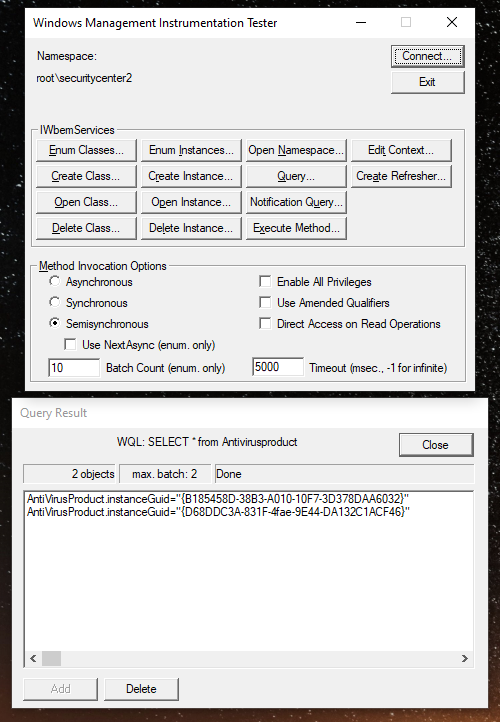Click Execute Method... button
Screen dimensions: 500x722
tap(296, 228)
